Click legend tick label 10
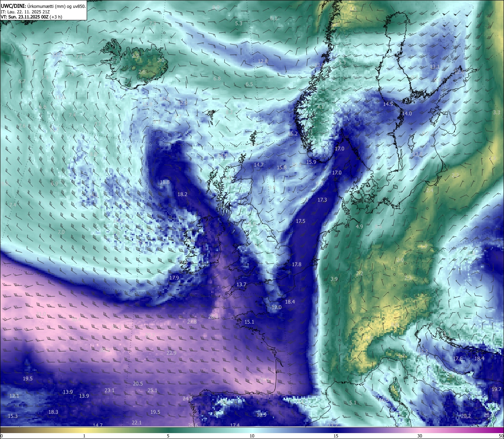 pyautogui.click(x=252, y=436)
